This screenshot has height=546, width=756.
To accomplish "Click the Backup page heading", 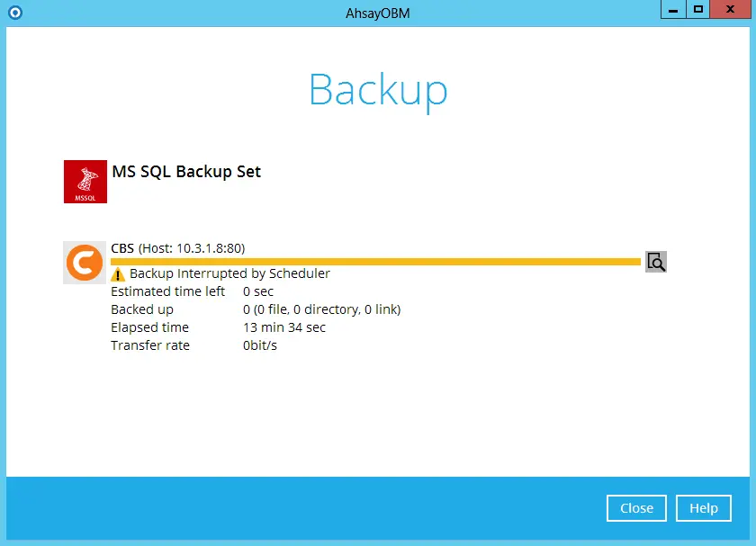I will pos(377,89).
